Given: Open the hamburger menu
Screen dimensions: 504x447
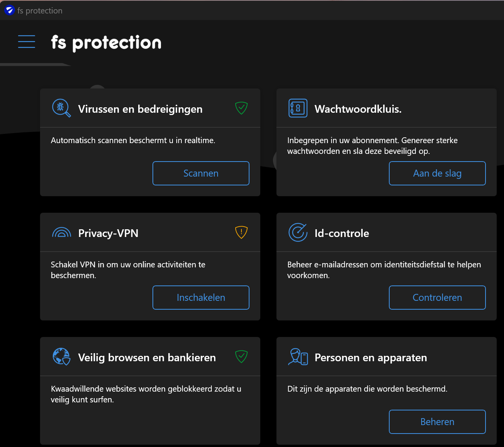Looking at the screenshot, I should (x=27, y=42).
